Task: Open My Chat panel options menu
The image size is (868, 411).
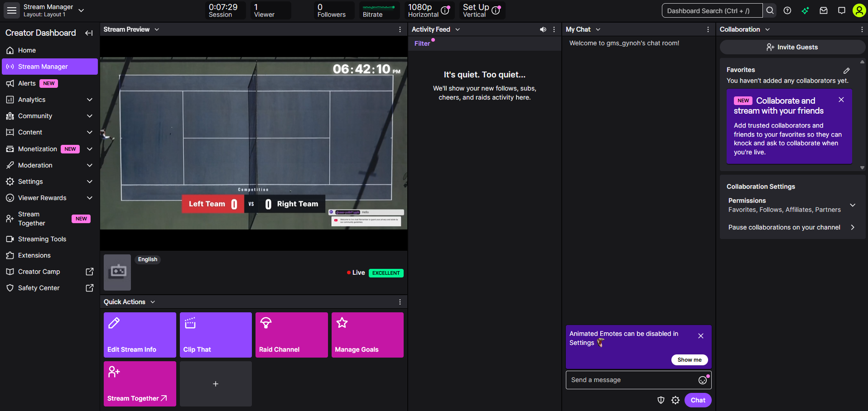Action: pos(708,29)
